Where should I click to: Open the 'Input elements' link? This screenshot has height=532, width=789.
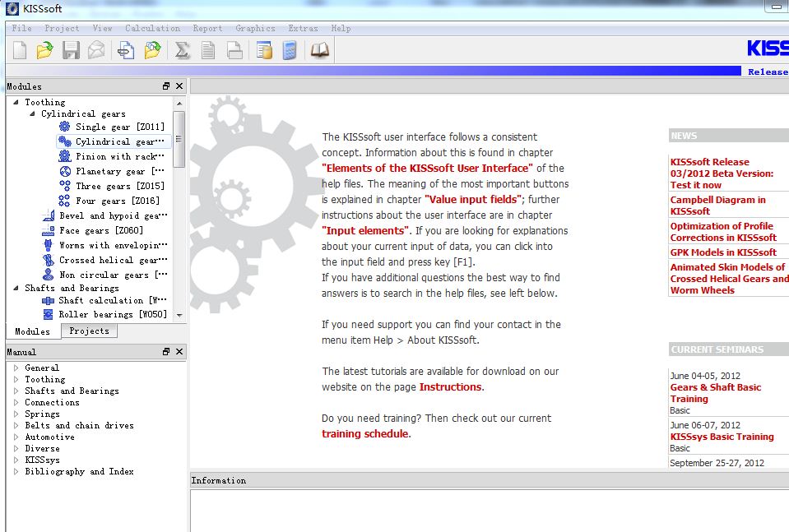(366, 230)
